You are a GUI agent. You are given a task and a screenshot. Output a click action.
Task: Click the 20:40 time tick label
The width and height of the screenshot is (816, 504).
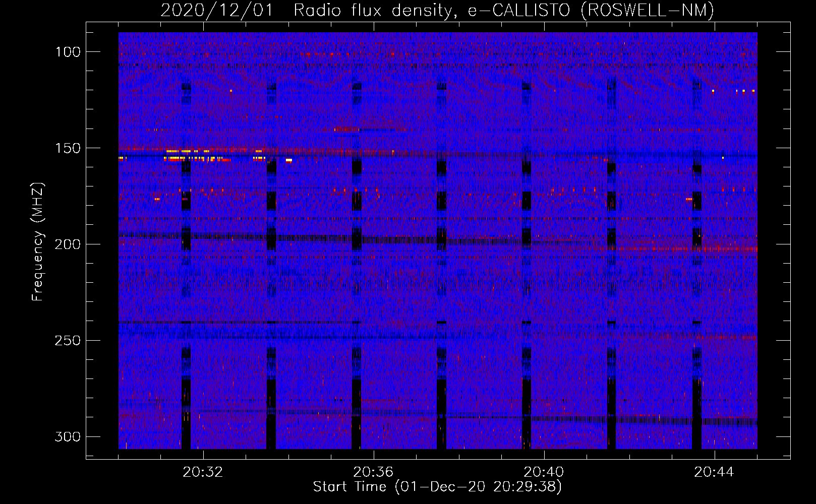tap(544, 472)
